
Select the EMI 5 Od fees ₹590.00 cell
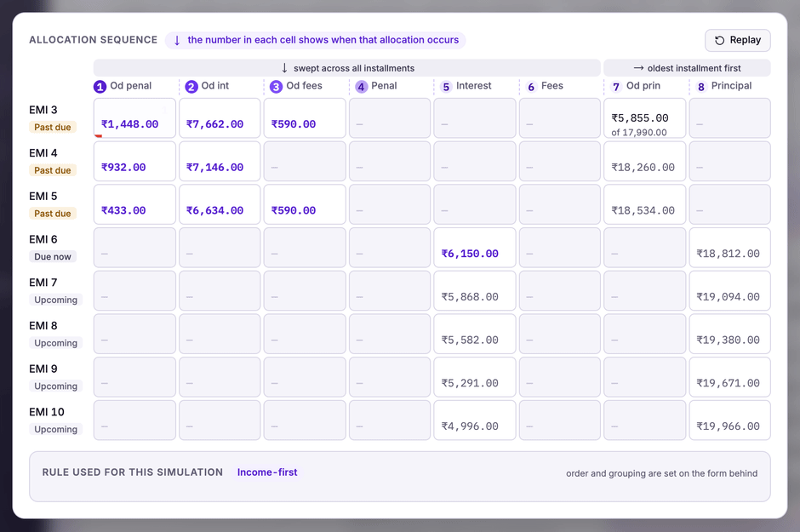[x=305, y=204]
